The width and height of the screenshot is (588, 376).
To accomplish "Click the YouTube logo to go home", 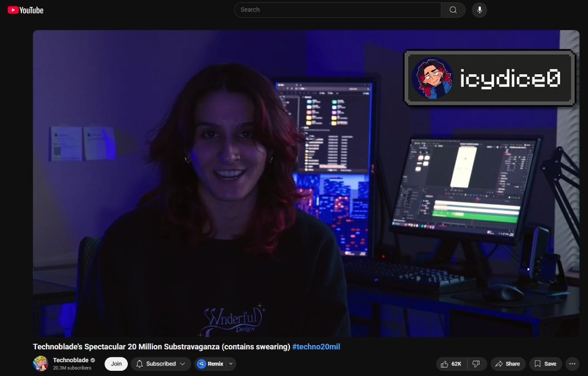I will click(x=26, y=10).
